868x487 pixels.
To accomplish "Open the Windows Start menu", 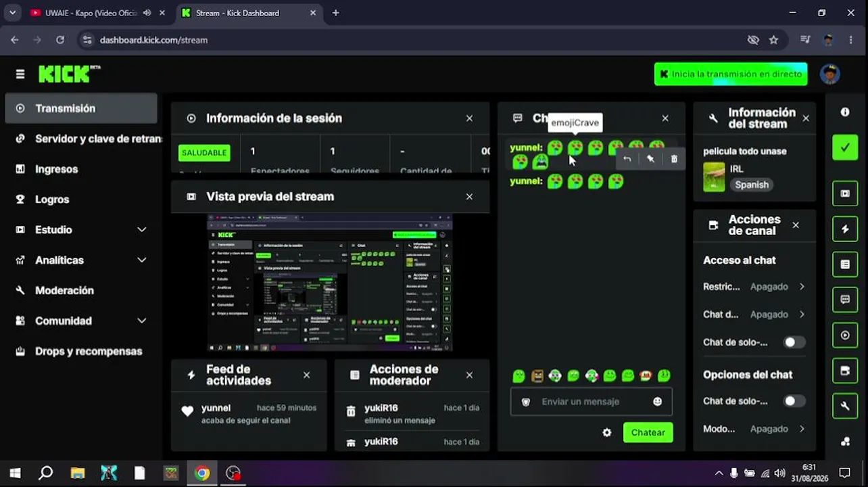I will point(15,473).
